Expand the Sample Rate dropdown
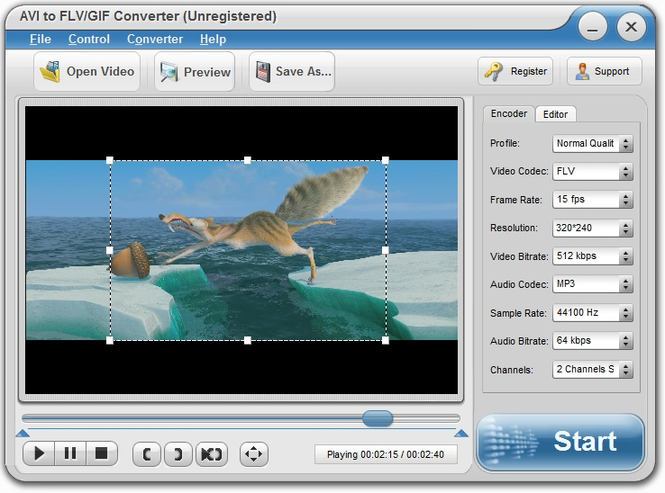 click(x=626, y=313)
